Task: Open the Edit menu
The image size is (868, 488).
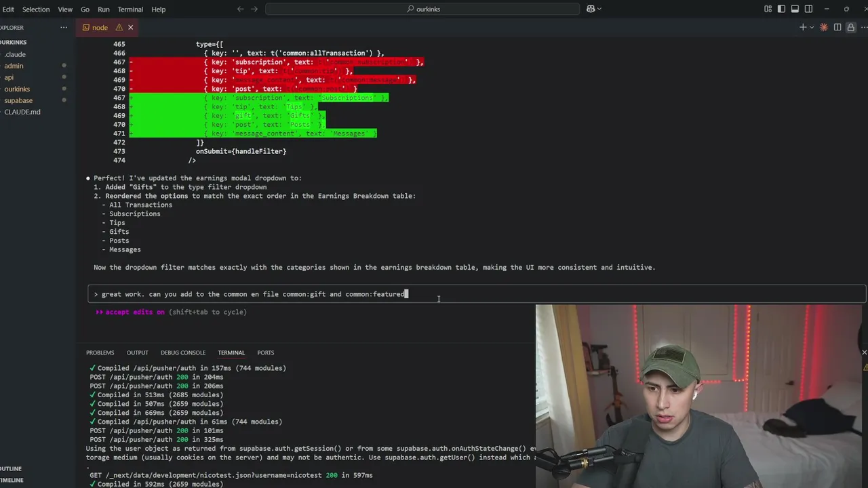Action: click(x=8, y=9)
